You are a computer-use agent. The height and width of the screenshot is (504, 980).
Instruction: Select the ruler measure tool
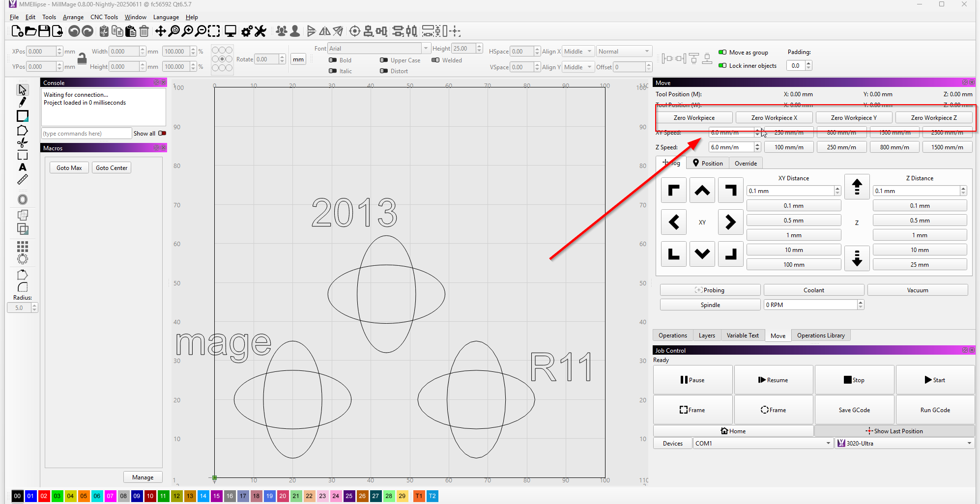tap(22, 180)
